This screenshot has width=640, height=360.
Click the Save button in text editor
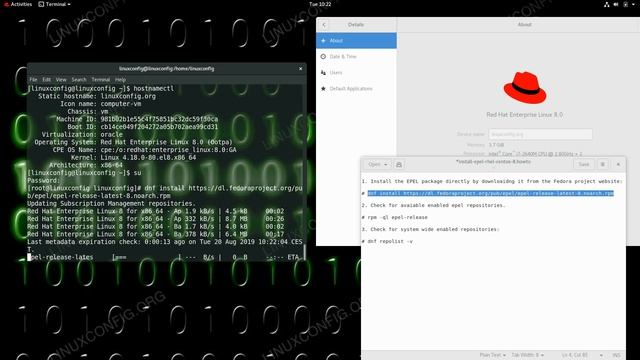point(584,164)
